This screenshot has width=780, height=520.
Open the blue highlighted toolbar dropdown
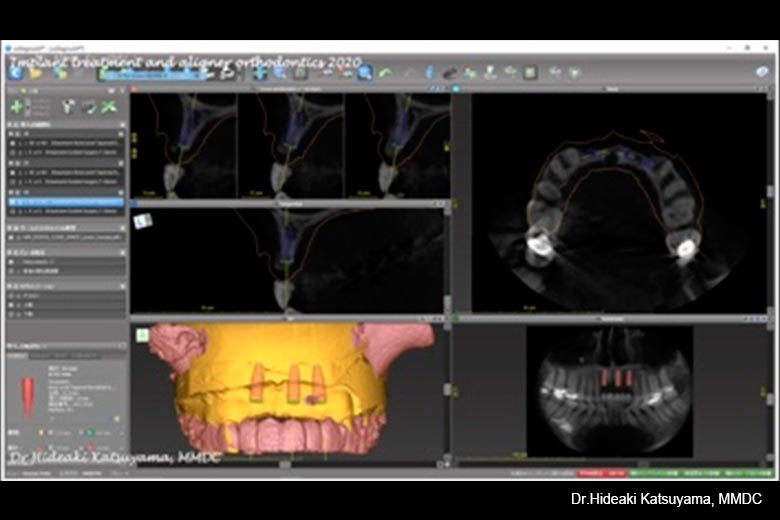tap(153, 75)
